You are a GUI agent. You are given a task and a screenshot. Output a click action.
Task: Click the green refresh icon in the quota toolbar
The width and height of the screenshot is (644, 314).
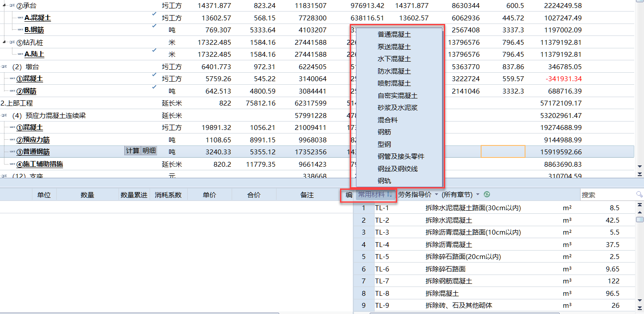coord(487,194)
